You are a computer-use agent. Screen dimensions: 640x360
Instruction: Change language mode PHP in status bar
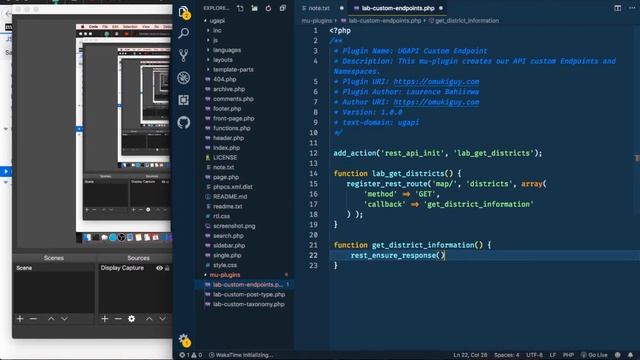click(568, 355)
